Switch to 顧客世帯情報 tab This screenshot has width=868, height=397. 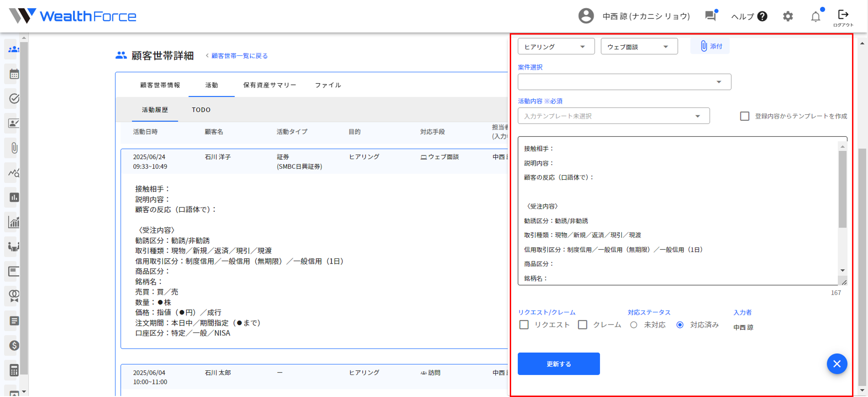click(160, 85)
